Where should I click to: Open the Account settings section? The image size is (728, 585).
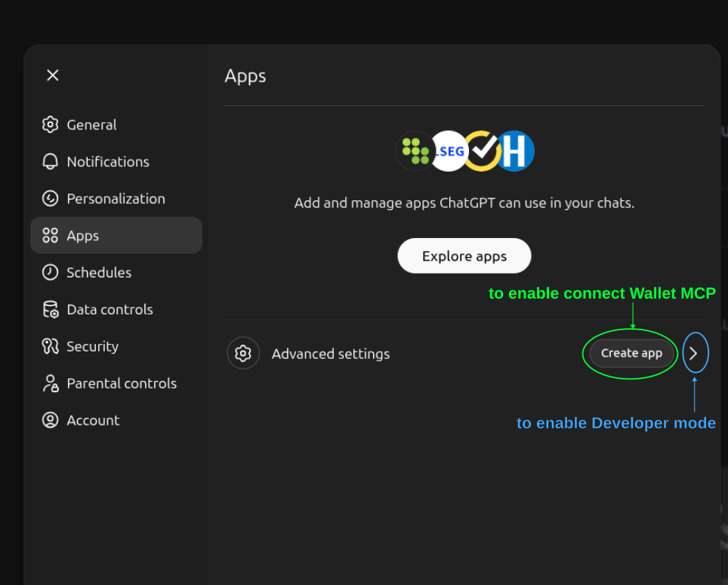pos(93,420)
